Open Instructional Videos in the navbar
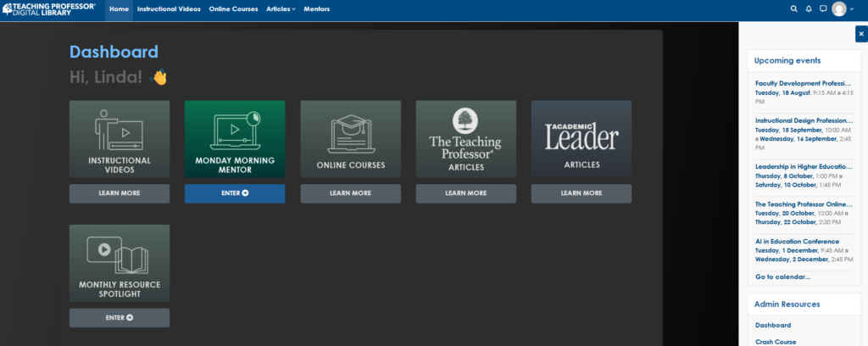 [169, 9]
